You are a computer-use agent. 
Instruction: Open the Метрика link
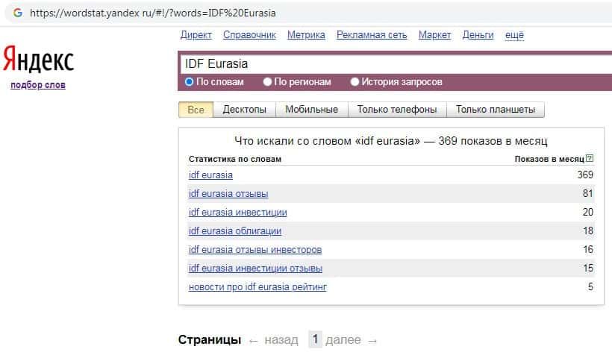tap(306, 35)
